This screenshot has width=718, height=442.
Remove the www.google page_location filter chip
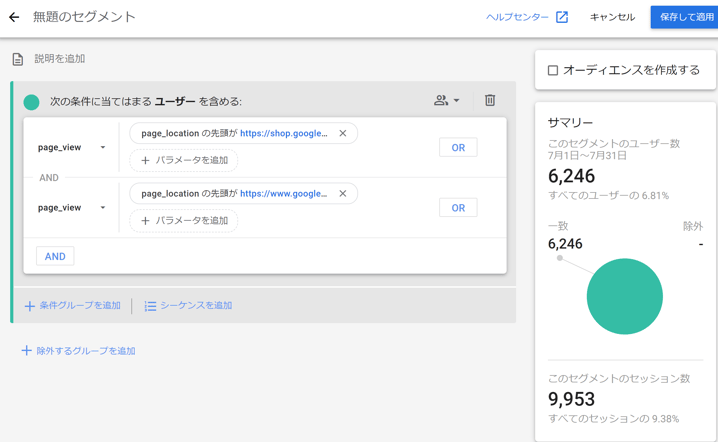(343, 194)
